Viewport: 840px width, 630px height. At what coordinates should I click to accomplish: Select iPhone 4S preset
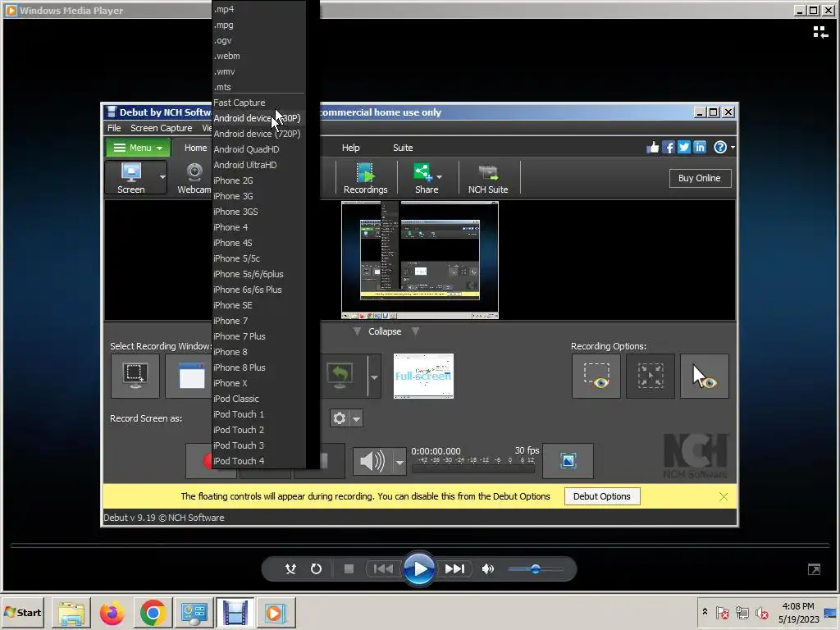click(258, 243)
